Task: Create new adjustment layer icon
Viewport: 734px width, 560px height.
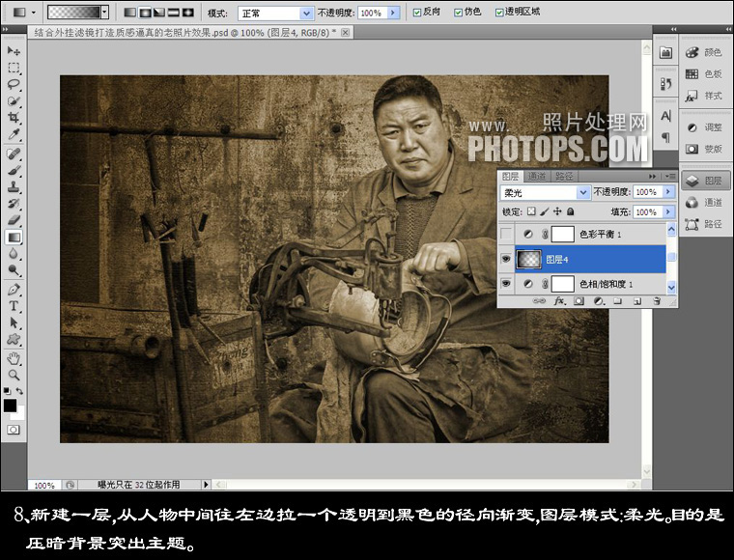Action: (x=598, y=301)
